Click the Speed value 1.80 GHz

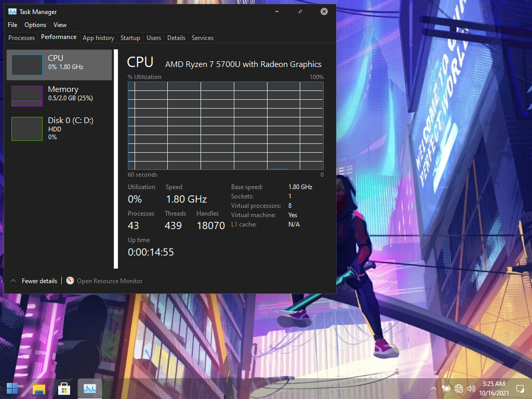(x=187, y=199)
